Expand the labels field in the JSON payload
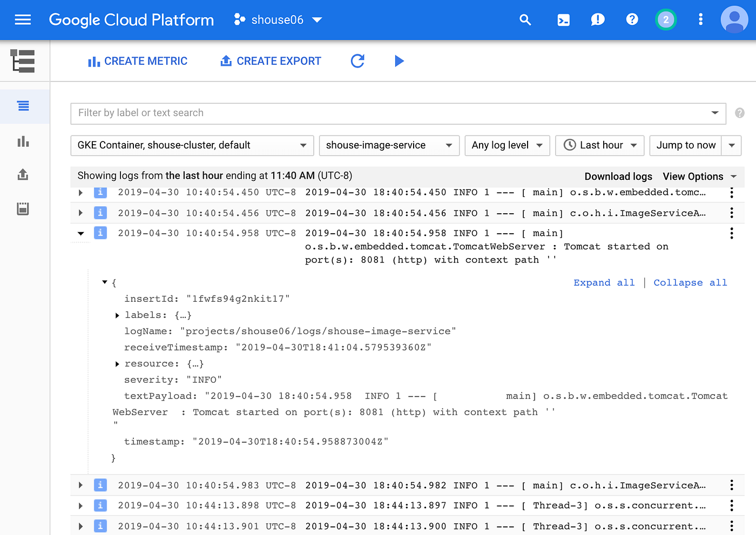The height and width of the screenshot is (535, 756). (x=117, y=315)
